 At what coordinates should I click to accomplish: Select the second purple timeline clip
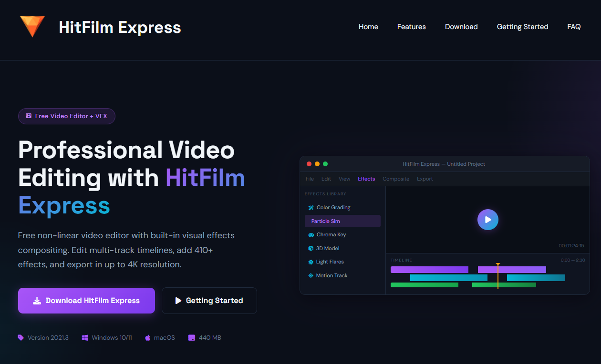coord(512,270)
